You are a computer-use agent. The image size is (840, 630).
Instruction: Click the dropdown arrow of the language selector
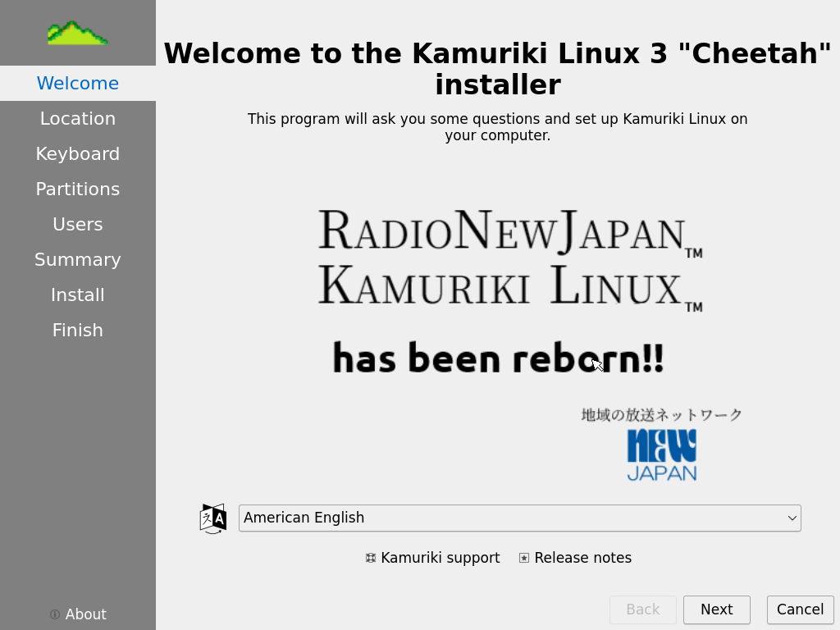(x=792, y=518)
